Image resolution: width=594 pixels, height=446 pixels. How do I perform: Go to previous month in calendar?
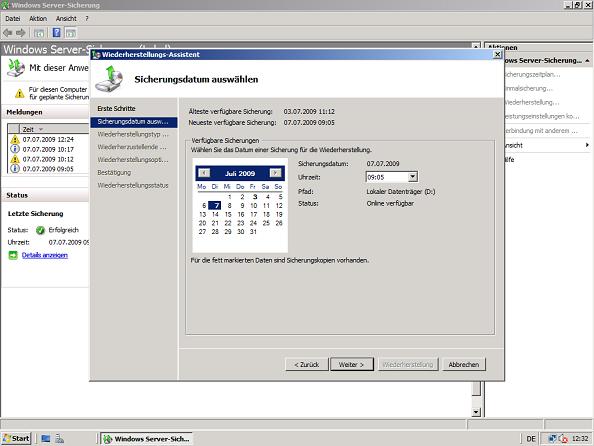click(204, 173)
